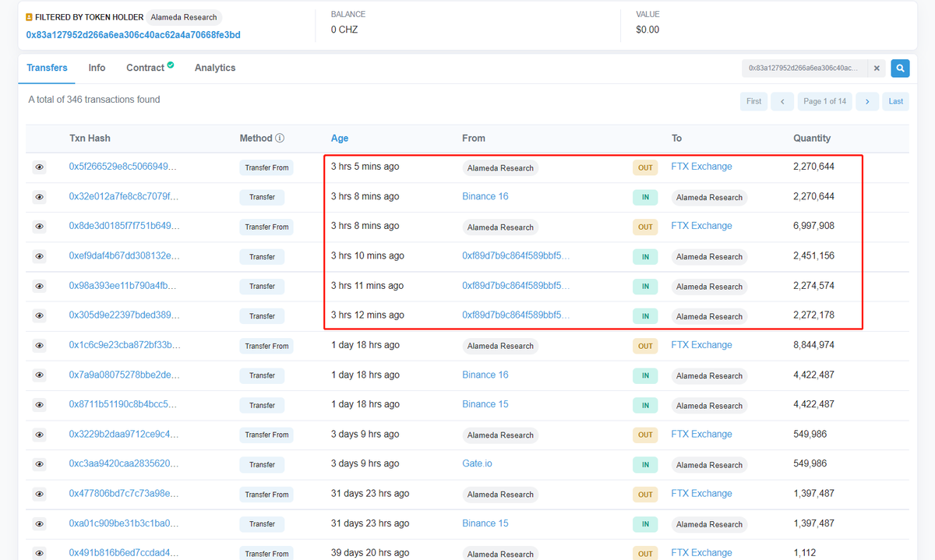View details eye icon for 0x98a393ee11b790a4fb row
Screen dimensions: 935x560
40,286
